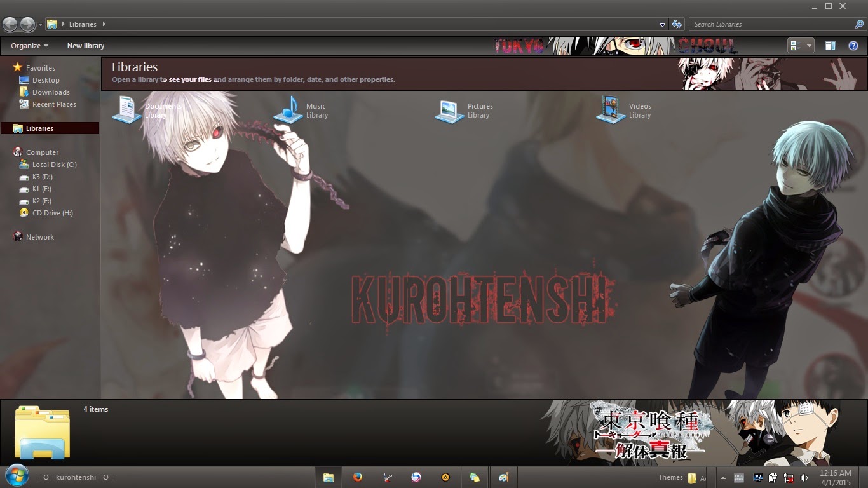868x488 pixels.
Task: Open Recent Places under Favorites
Action: pos(54,104)
